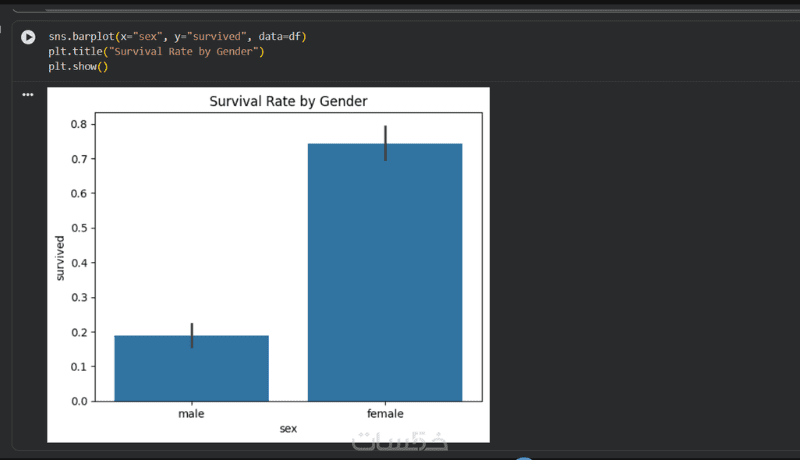Click the Arabic watermark logo on the chart
This screenshot has height=460, width=800.
tap(400, 439)
